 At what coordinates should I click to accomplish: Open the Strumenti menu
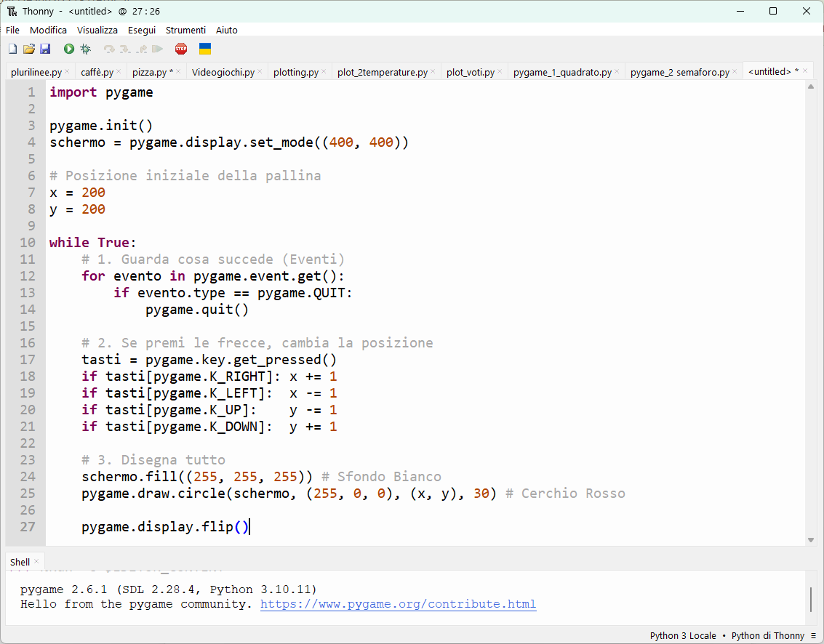point(185,30)
